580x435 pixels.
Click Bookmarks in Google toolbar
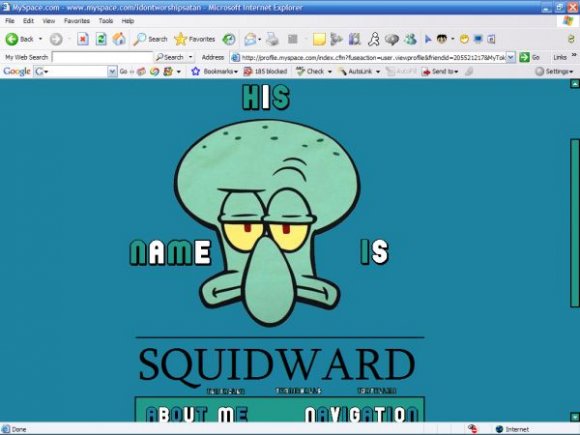pos(215,71)
